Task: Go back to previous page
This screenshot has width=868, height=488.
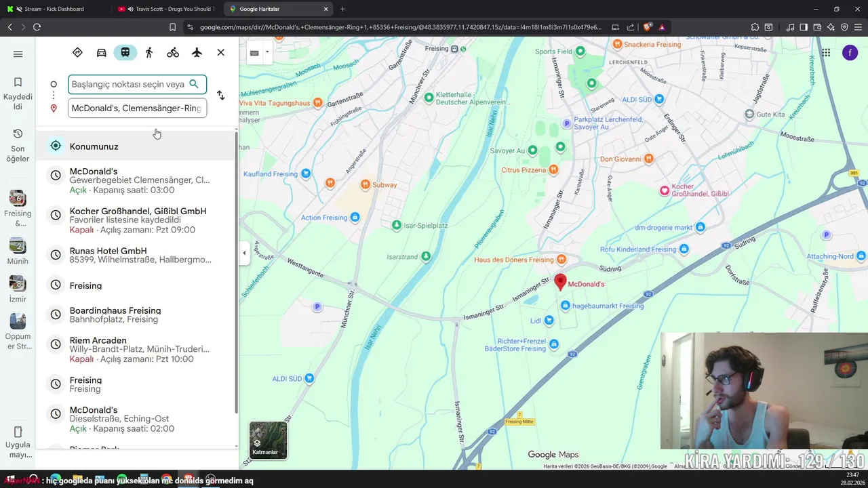Action: tap(9, 27)
